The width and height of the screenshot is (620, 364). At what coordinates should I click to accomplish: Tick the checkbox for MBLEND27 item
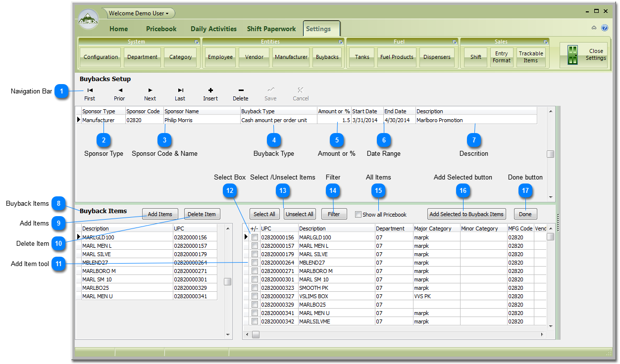255,263
